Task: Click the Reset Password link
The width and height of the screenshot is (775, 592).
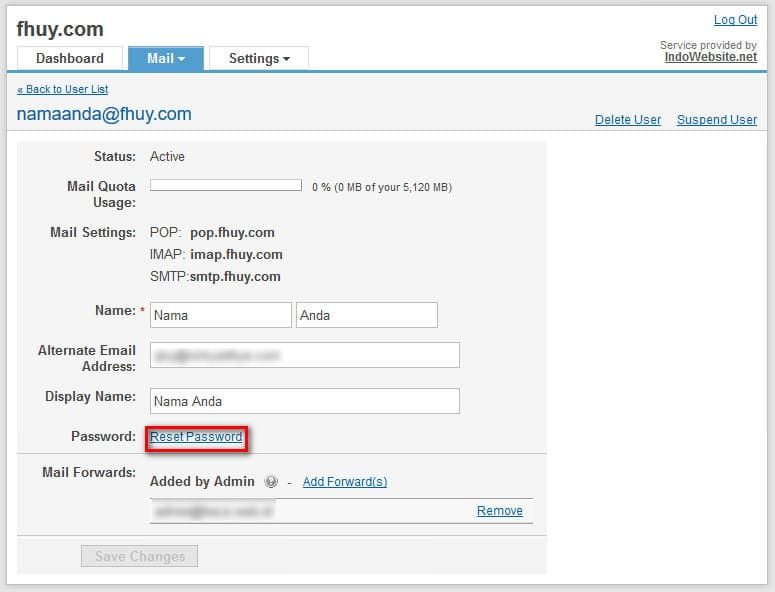Action: coord(196,437)
